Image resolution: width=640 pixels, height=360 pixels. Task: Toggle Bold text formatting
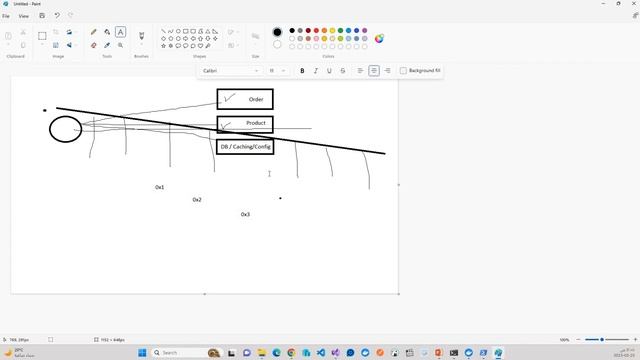click(x=302, y=71)
